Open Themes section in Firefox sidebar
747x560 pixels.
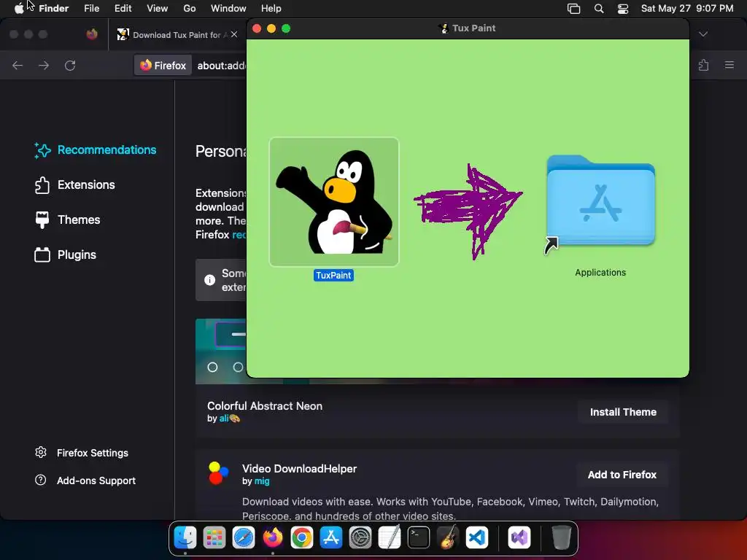click(x=67, y=219)
